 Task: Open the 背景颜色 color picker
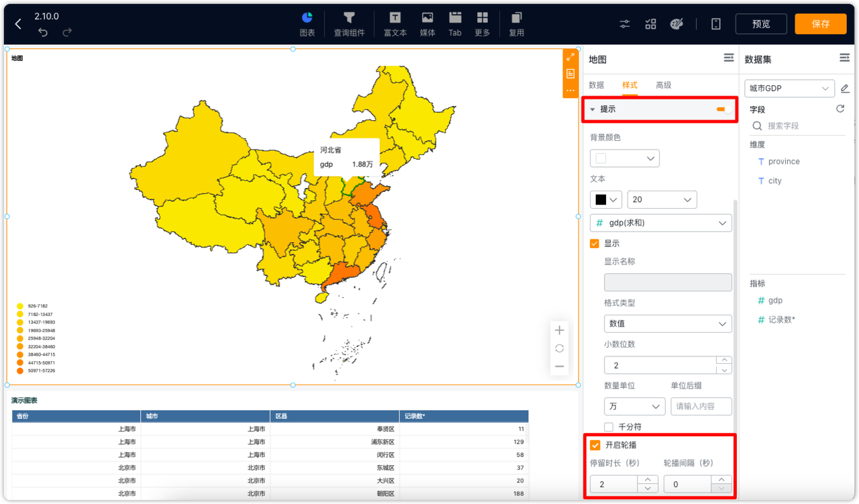624,158
